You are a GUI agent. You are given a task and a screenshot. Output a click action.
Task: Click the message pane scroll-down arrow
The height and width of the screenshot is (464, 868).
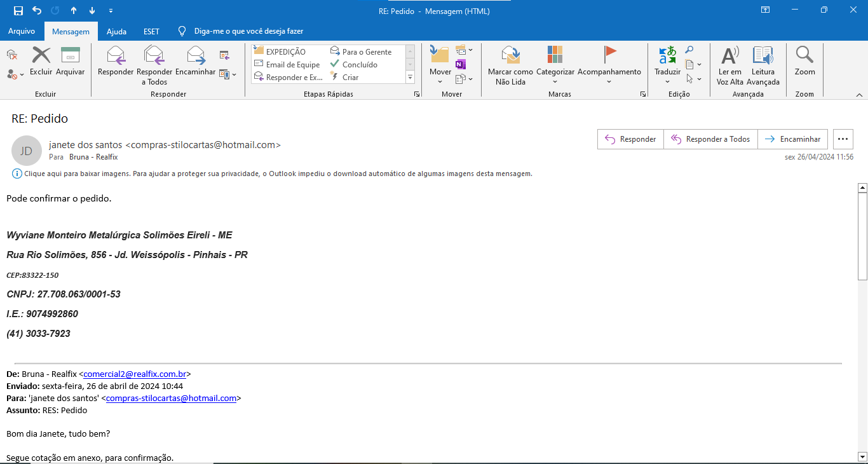(x=862, y=456)
